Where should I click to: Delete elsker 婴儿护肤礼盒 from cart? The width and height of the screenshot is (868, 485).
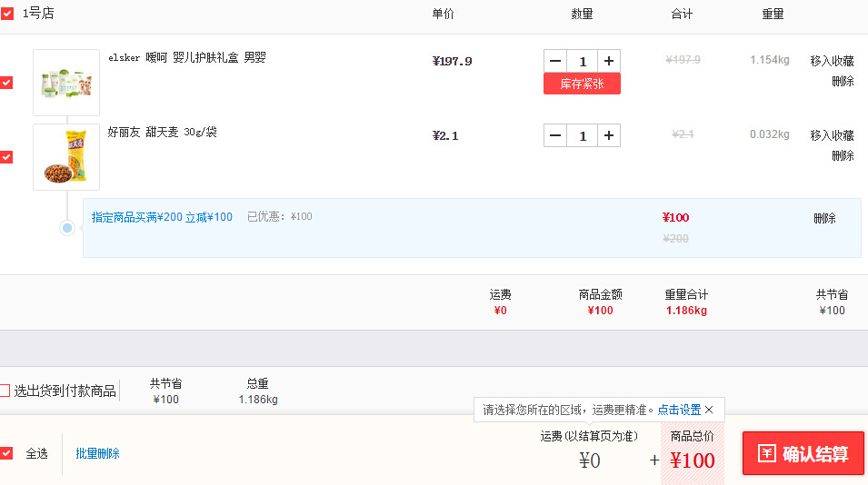click(843, 82)
